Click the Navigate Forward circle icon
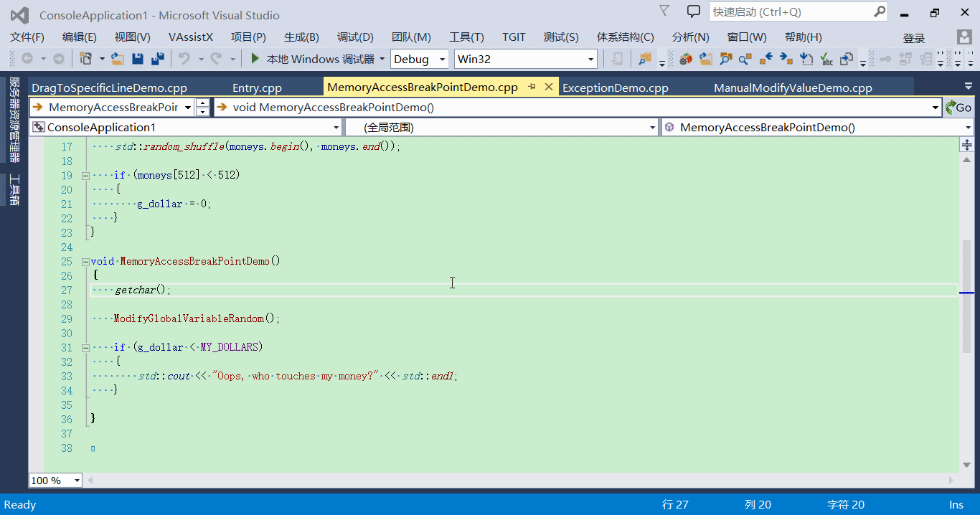This screenshot has width=980, height=515. 59,59
